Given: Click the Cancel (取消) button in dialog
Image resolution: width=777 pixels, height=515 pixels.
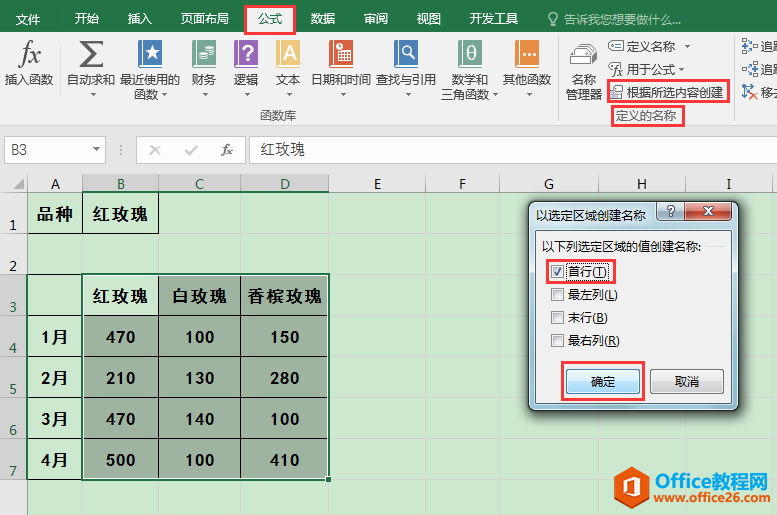Looking at the screenshot, I should (687, 382).
